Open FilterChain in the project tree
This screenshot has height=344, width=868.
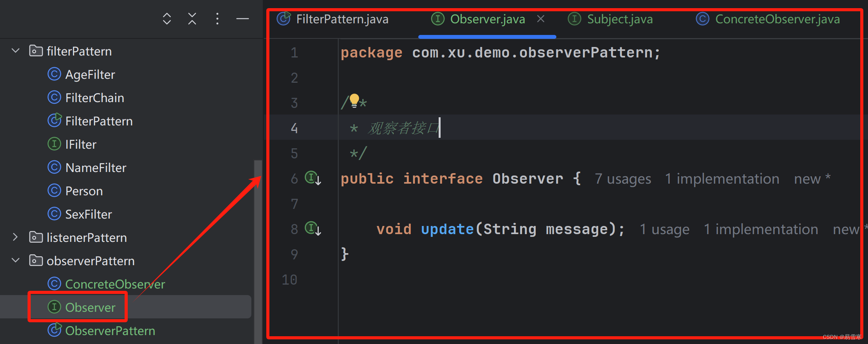click(x=95, y=98)
